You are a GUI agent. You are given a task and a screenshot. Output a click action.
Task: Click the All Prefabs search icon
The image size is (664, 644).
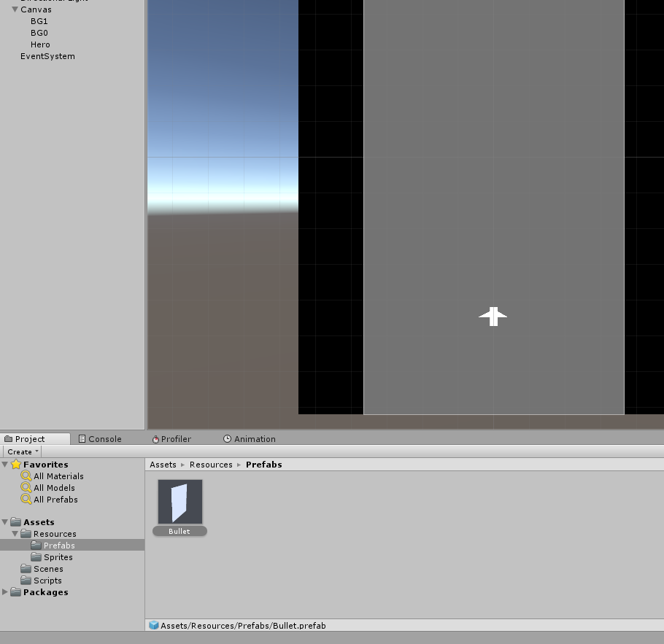click(26, 499)
